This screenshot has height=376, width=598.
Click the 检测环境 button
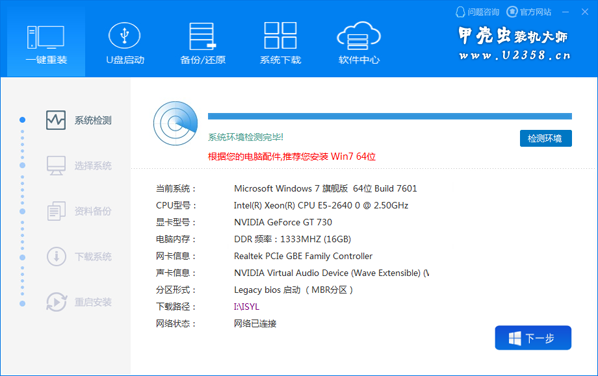546,138
